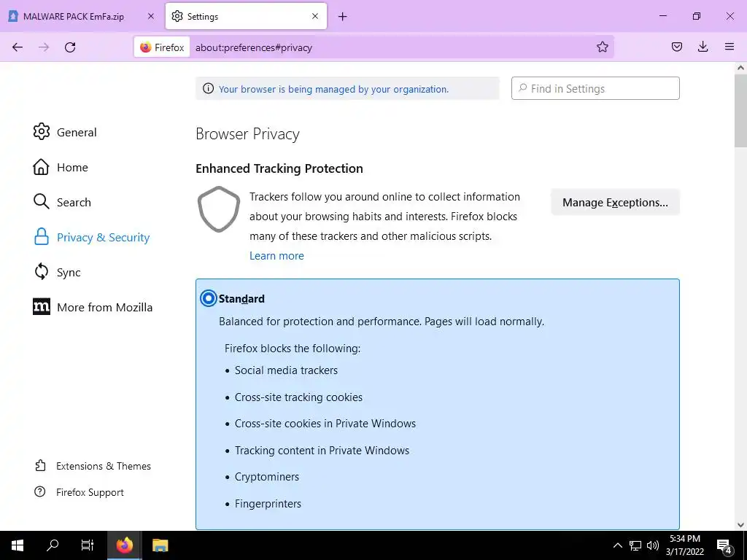Viewport: 747px width, 560px height.
Task: Go back using the back arrow
Action: coord(18,47)
